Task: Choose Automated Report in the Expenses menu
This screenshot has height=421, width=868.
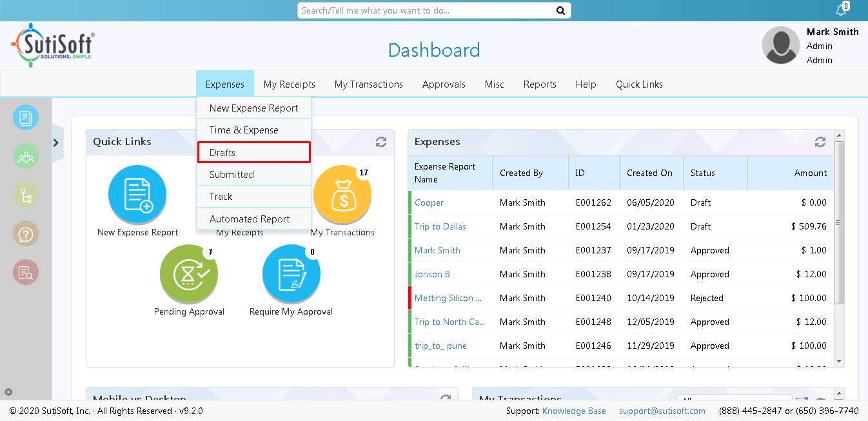Action: pos(250,219)
